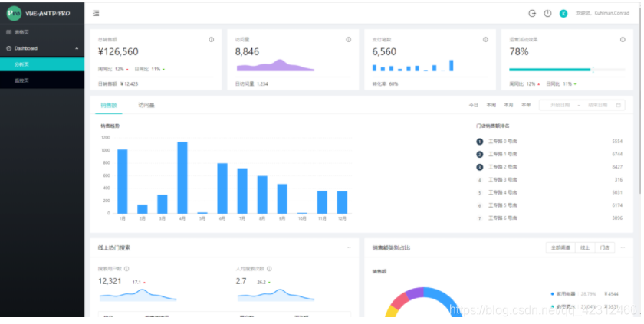
Task: Select 线上 channel option
Action: click(x=585, y=247)
